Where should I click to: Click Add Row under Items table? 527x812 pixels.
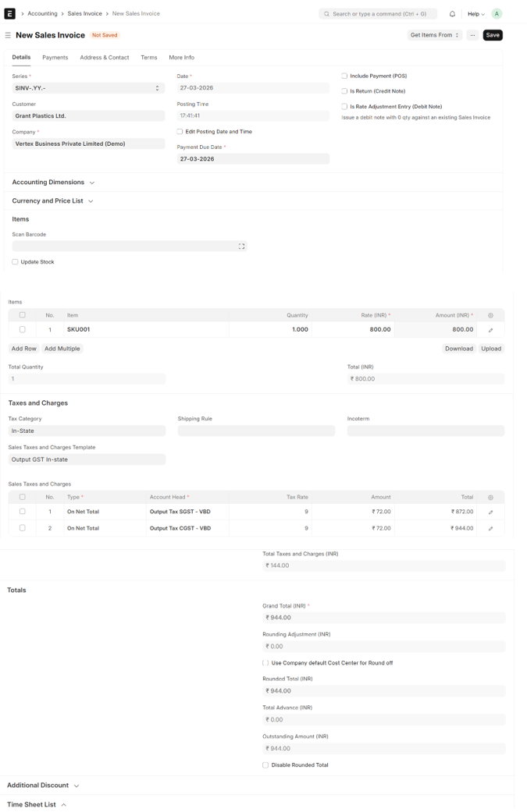23,349
